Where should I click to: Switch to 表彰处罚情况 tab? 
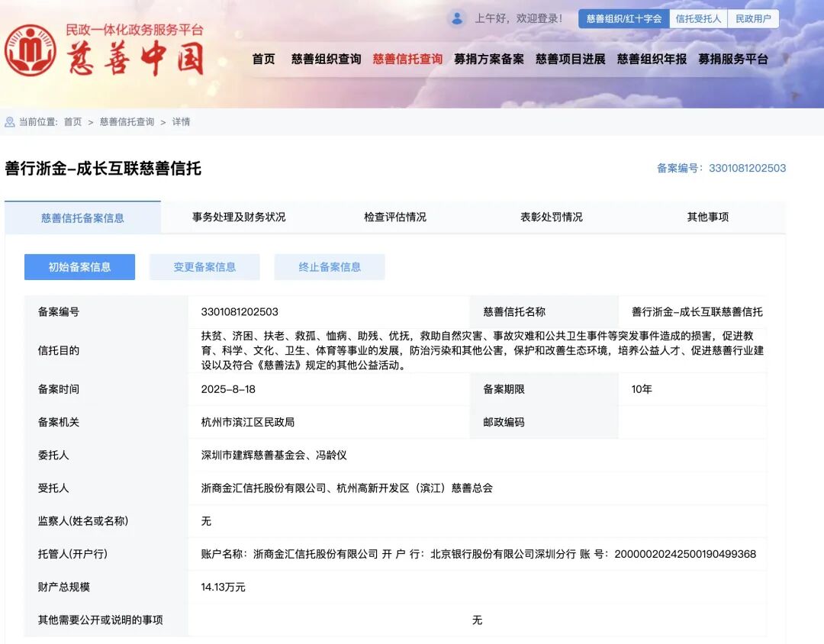pyautogui.click(x=552, y=217)
